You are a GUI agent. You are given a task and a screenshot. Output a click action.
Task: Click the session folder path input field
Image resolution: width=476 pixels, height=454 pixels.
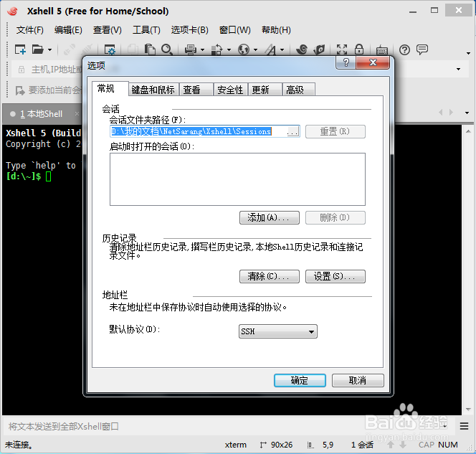click(x=197, y=131)
